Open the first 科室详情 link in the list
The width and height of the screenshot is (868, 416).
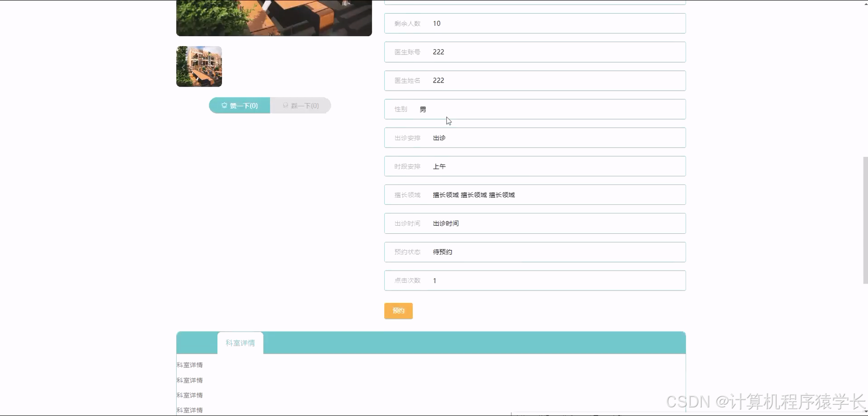(189, 364)
